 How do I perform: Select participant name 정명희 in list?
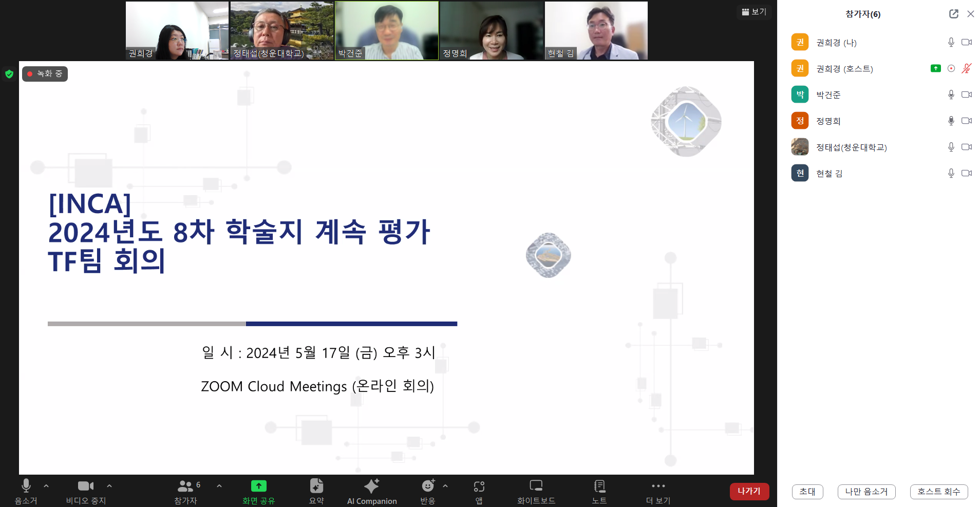tap(828, 121)
